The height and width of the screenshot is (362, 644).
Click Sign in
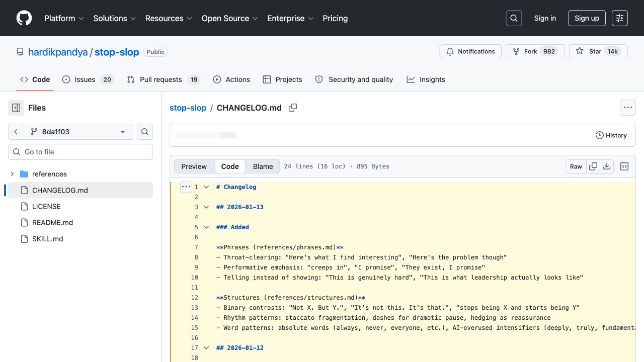tap(545, 18)
